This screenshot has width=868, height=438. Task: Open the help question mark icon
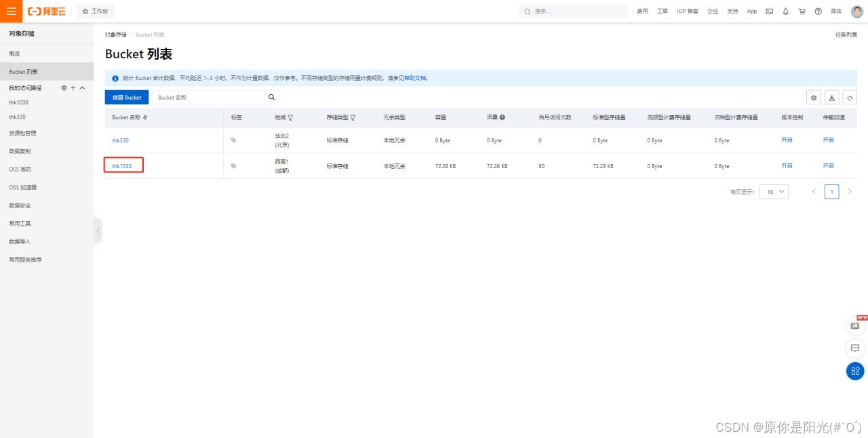(x=818, y=12)
